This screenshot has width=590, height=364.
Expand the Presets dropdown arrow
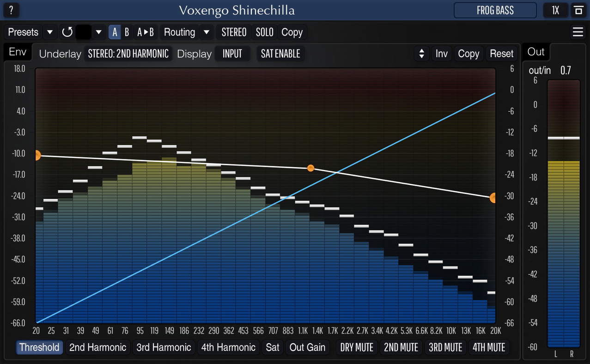[x=50, y=32]
